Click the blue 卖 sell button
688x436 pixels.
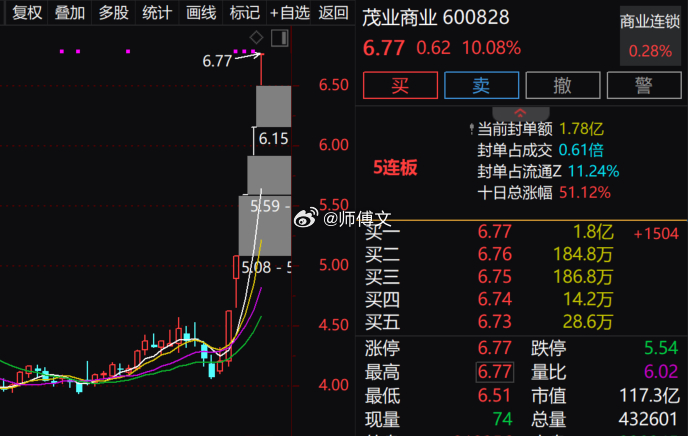point(481,85)
